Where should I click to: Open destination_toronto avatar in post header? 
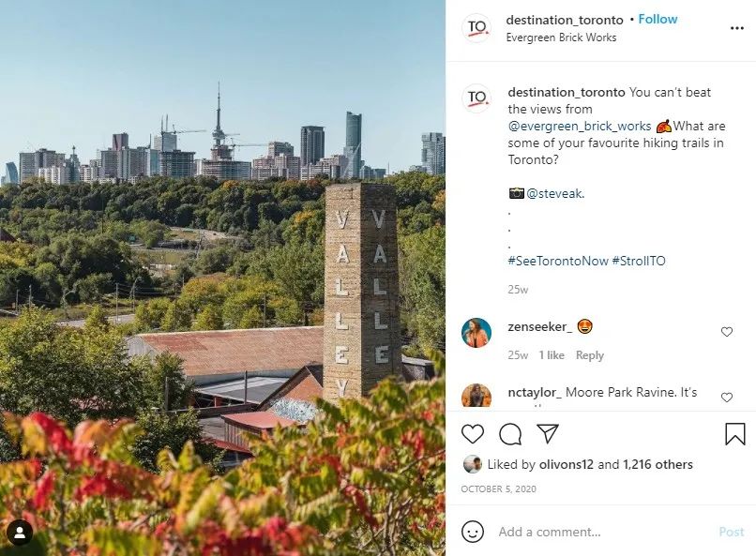pyautogui.click(x=476, y=28)
